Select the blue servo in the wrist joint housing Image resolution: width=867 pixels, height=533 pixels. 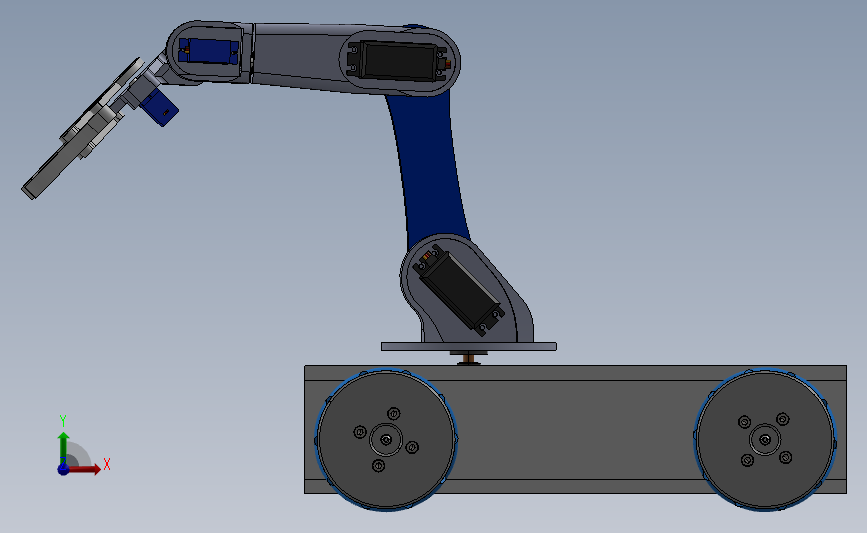[209, 51]
